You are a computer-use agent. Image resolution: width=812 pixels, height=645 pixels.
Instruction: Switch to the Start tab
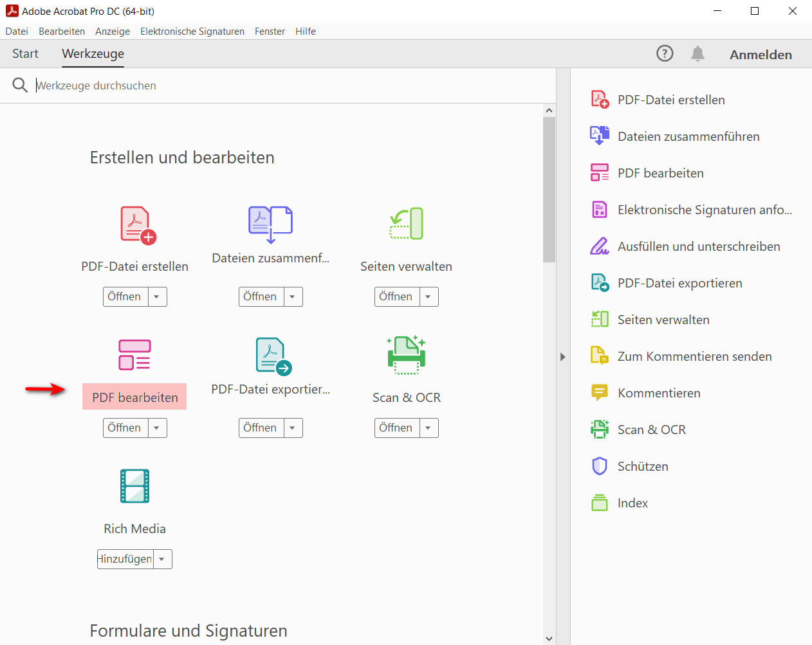(x=25, y=54)
